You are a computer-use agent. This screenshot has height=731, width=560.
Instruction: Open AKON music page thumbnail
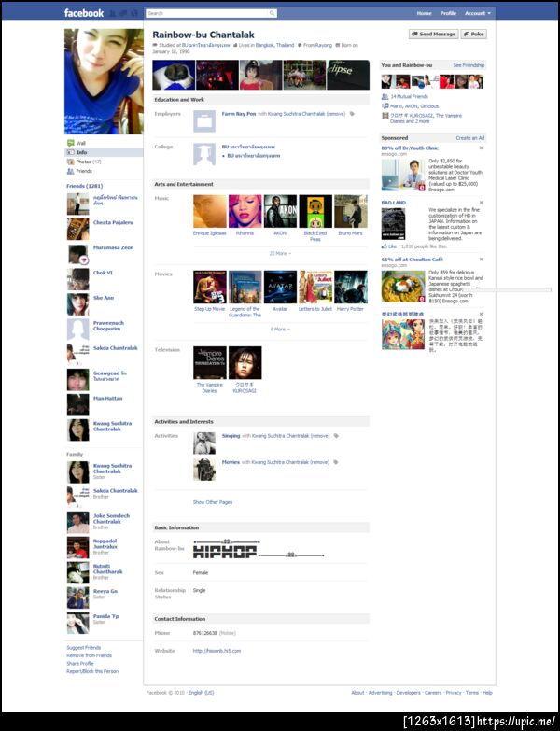coord(280,211)
